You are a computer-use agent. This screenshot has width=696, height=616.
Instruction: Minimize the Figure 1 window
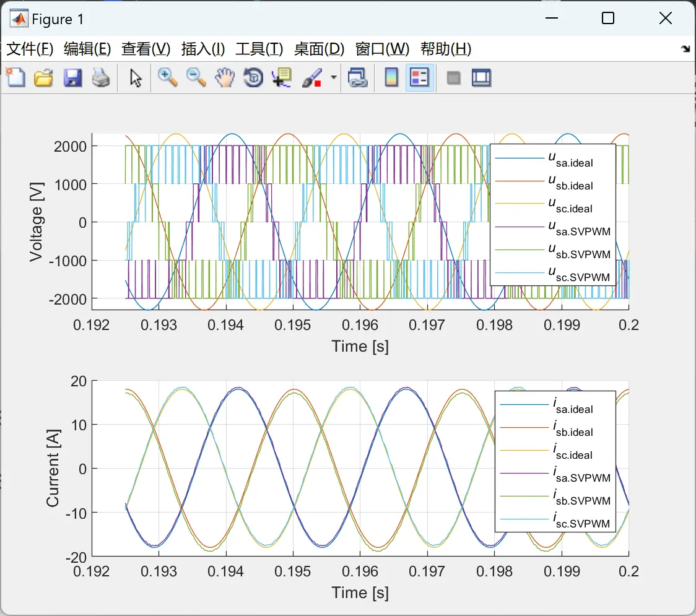pyautogui.click(x=551, y=18)
